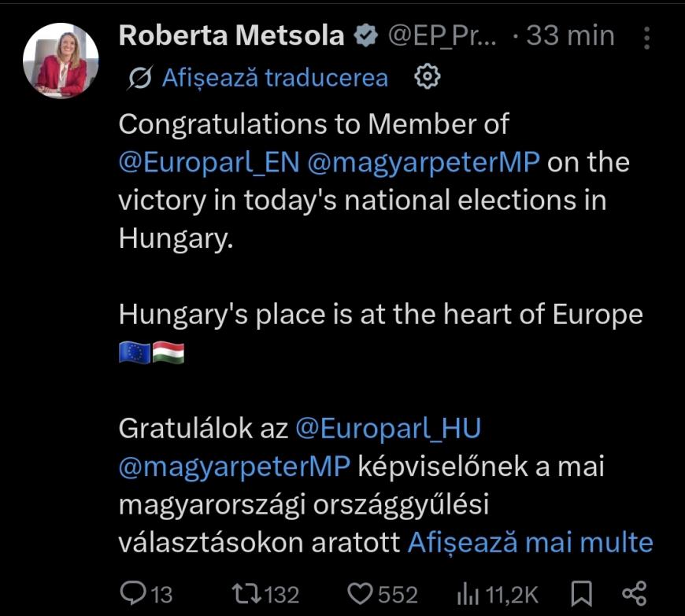
Task: Open translation settings via the gear icon
Action: coord(428,78)
